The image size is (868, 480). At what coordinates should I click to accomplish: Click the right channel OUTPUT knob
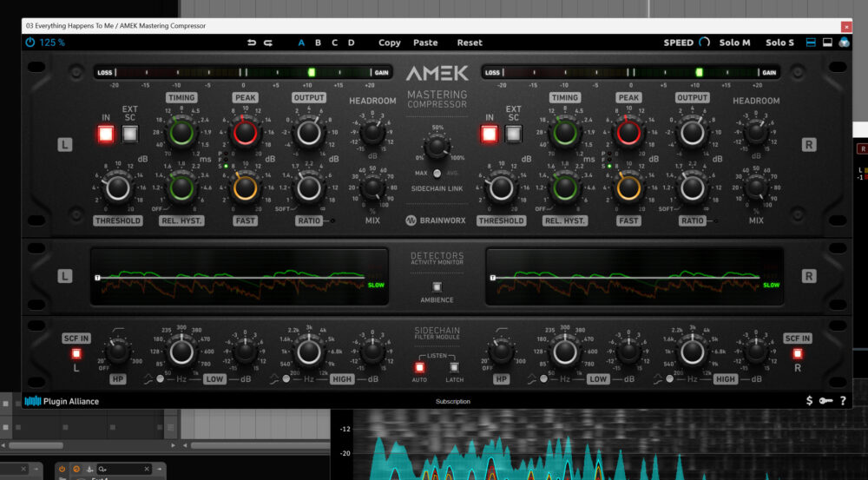(692, 133)
